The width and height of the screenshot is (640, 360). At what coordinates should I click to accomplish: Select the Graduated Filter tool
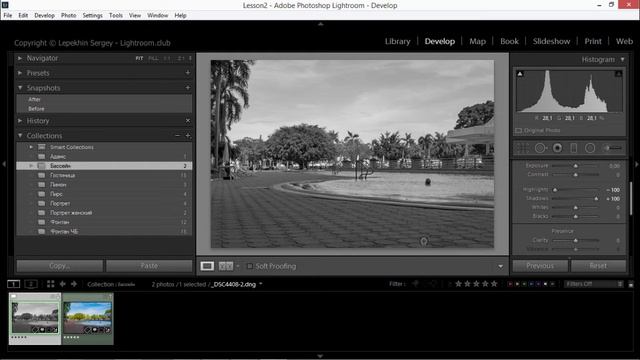click(573, 148)
